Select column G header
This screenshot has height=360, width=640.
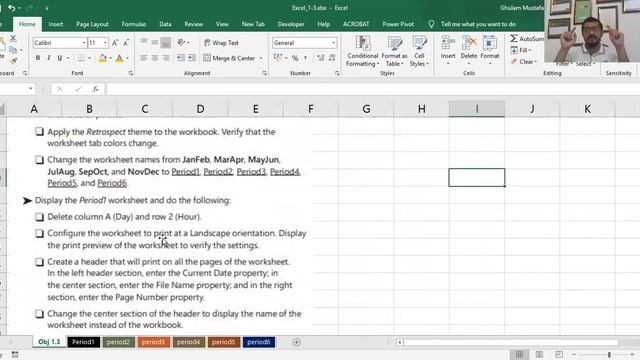[366, 109]
